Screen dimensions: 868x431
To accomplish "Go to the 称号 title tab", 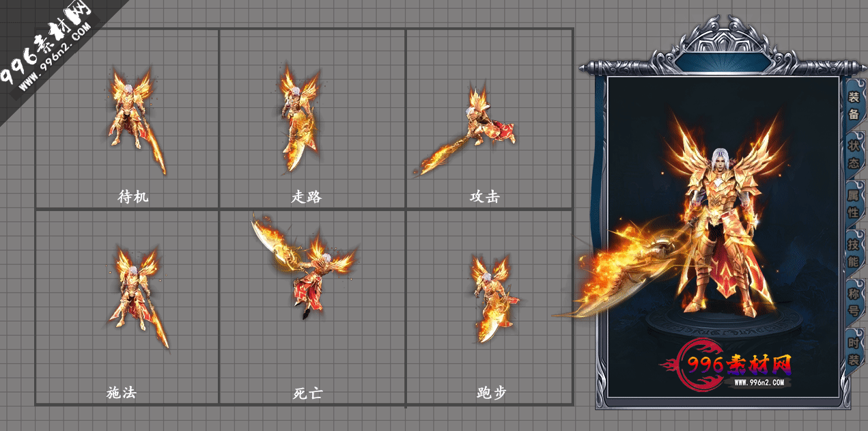I will tap(854, 302).
